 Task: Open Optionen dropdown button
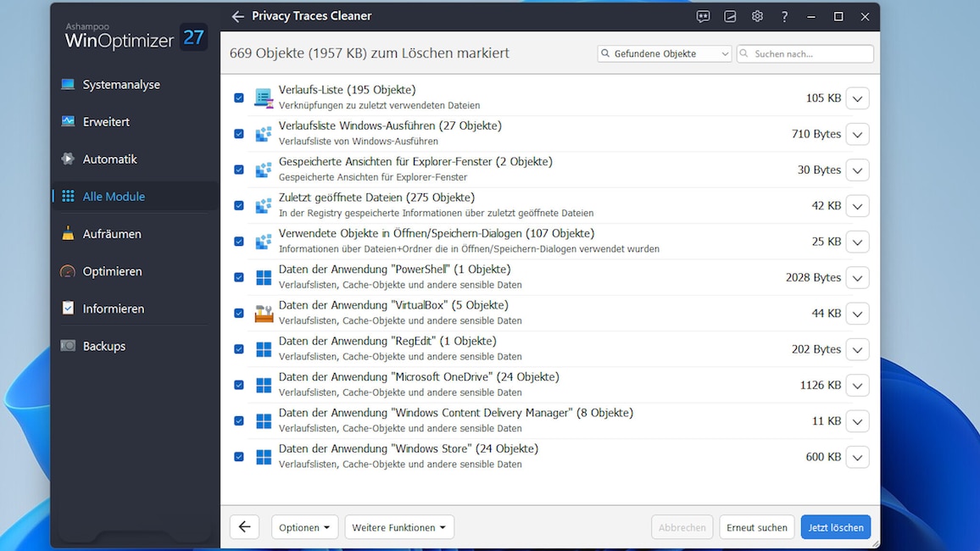304,527
